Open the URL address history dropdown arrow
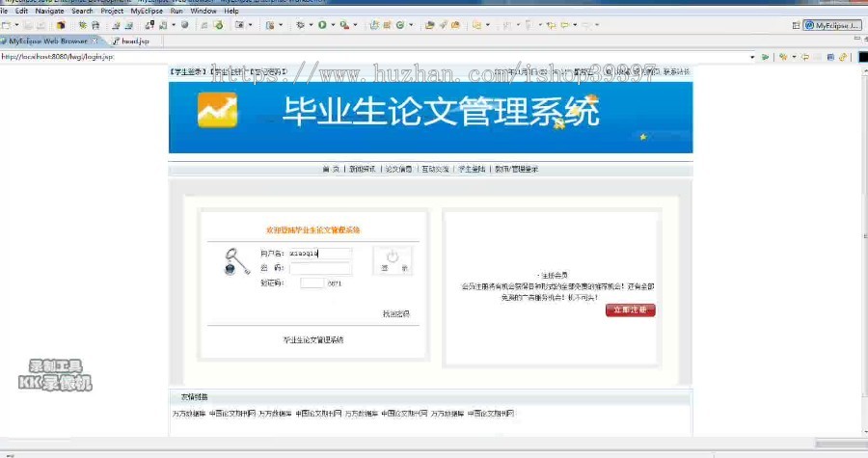The width and height of the screenshot is (868, 458). click(752, 57)
